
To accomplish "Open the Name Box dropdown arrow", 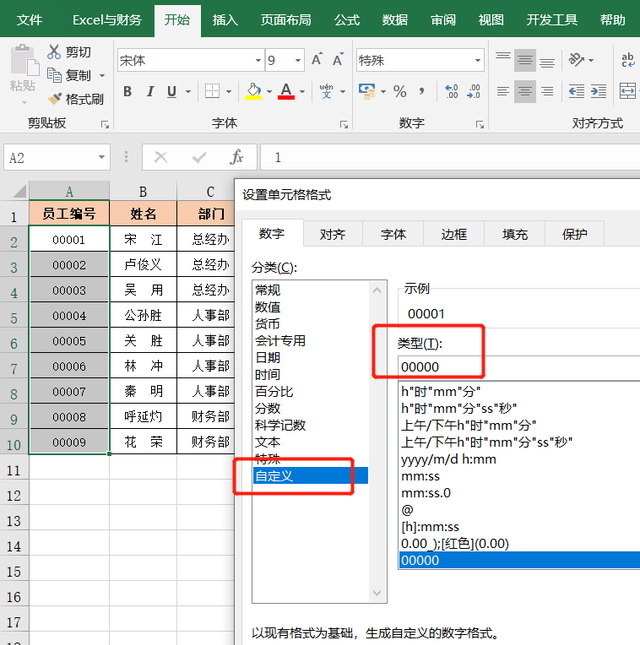I will coord(101,157).
